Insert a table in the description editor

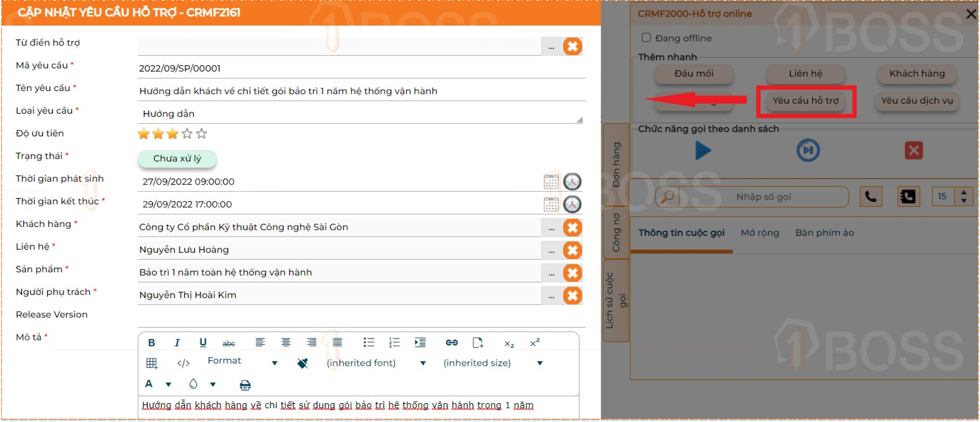(x=152, y=363)
